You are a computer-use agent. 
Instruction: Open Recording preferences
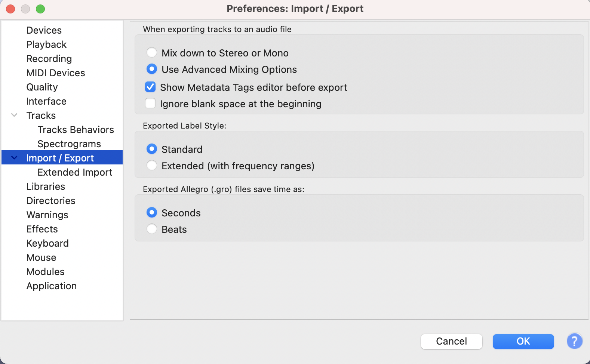pos(49,59)
